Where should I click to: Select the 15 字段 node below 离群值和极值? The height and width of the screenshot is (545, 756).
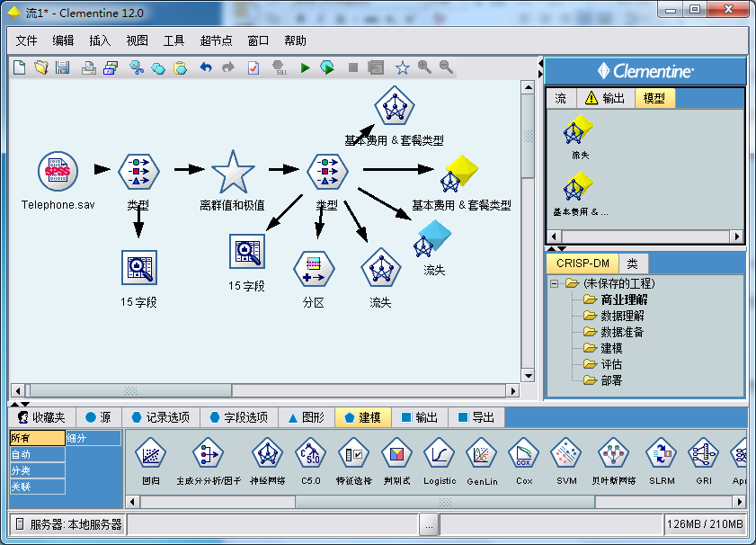pos(247,251)
